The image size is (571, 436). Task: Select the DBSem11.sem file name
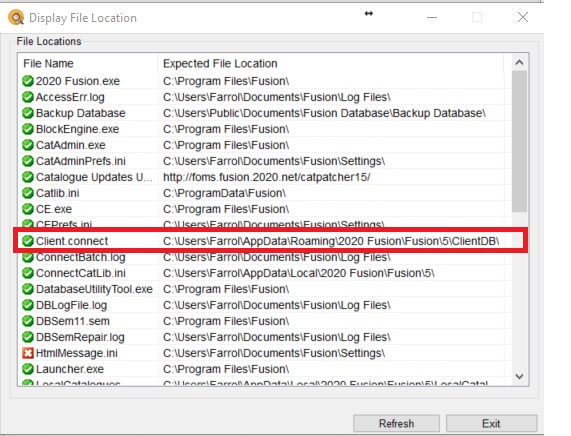72,321
